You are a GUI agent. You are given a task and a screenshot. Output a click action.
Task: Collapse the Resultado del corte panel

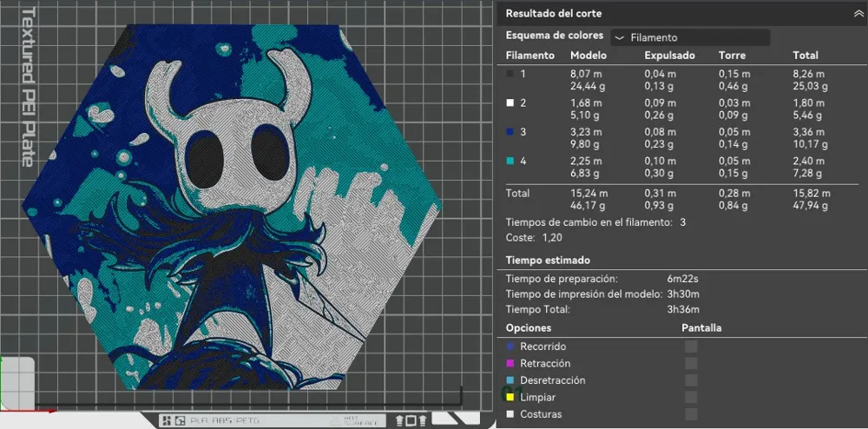[x=858, y=14]
